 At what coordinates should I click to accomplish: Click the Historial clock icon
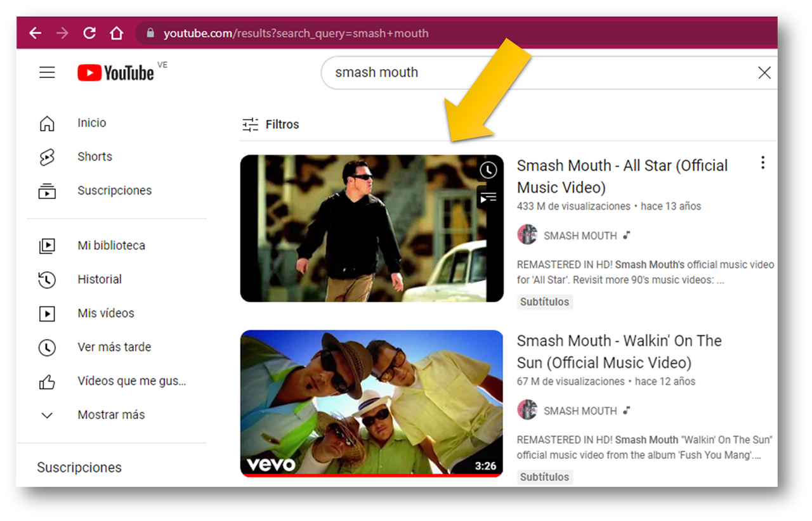[47, 280]
